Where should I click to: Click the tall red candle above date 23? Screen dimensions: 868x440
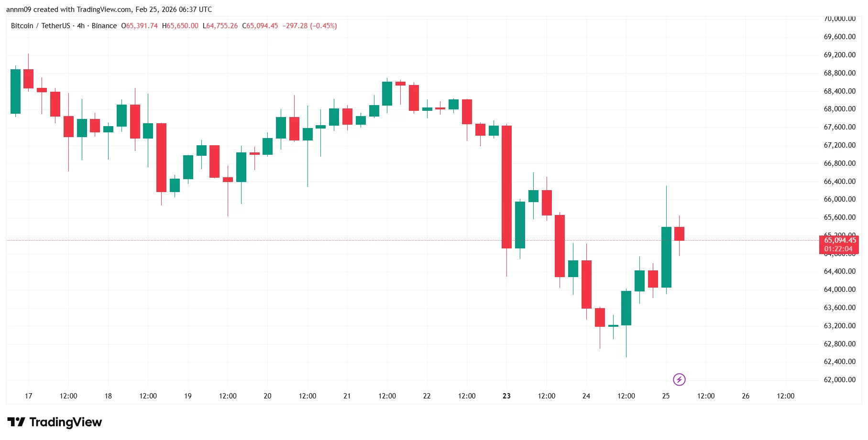pos(506,187)
